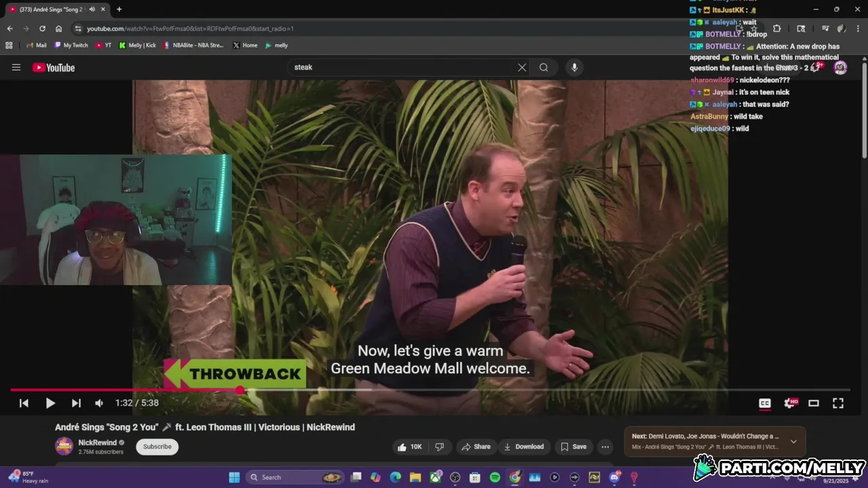Open player settings gear with HD badge
This screenshot has height=488, width=868.
click(x=790, y=403)
